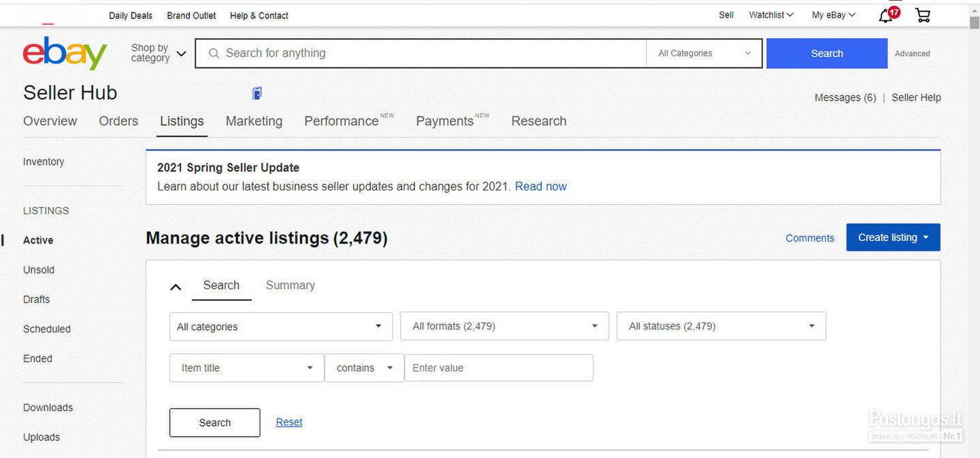Select the Listings tab

[x=182, y=121]
